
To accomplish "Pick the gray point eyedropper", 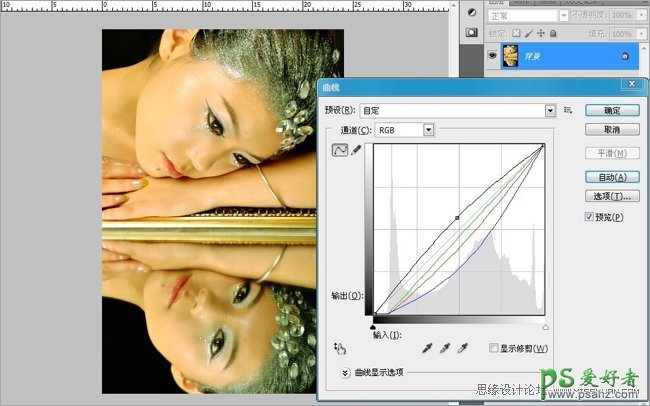I will click(444, 348).
